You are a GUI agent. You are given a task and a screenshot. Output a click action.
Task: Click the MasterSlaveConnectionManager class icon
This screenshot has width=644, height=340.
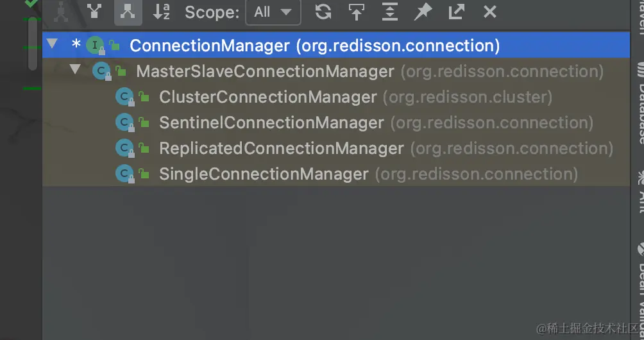101,71
